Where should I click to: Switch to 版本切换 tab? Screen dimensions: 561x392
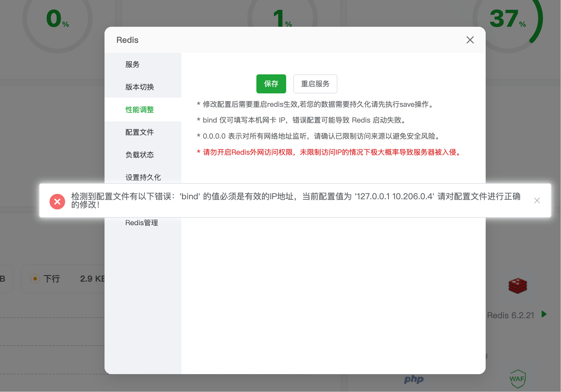(143, 87)
